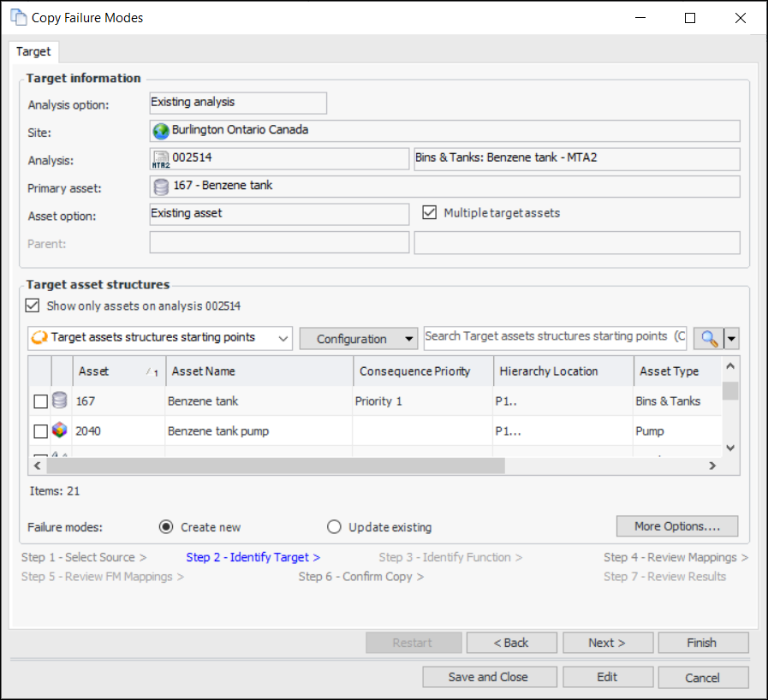Toggle the Multiple target assets checkbox

(430, 212)
